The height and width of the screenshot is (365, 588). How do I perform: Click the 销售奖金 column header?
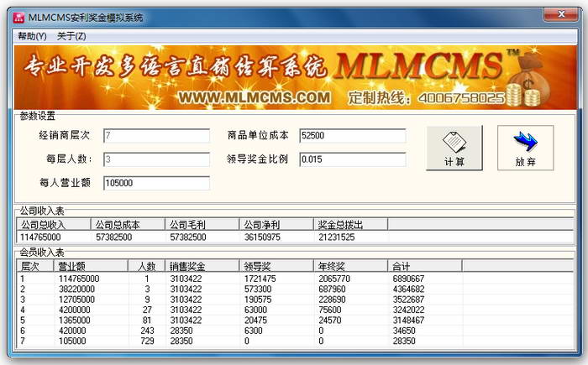pyautogui.click(x=202, y=266)
